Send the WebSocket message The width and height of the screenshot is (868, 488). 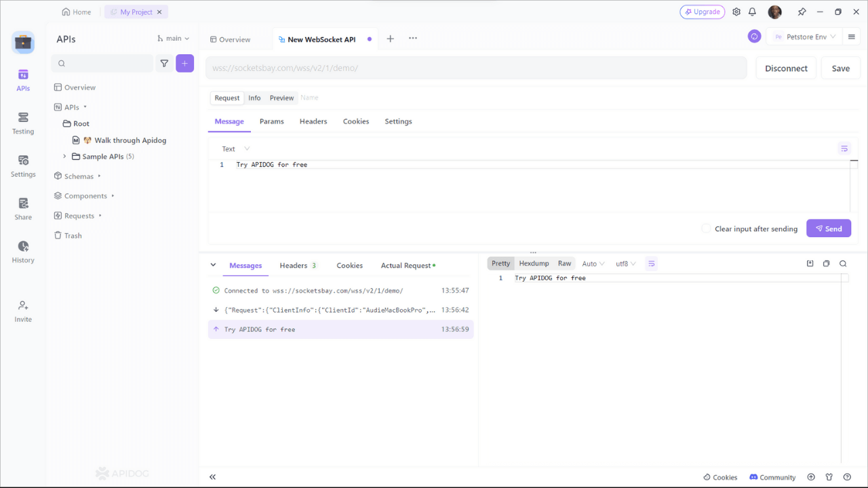828,228
